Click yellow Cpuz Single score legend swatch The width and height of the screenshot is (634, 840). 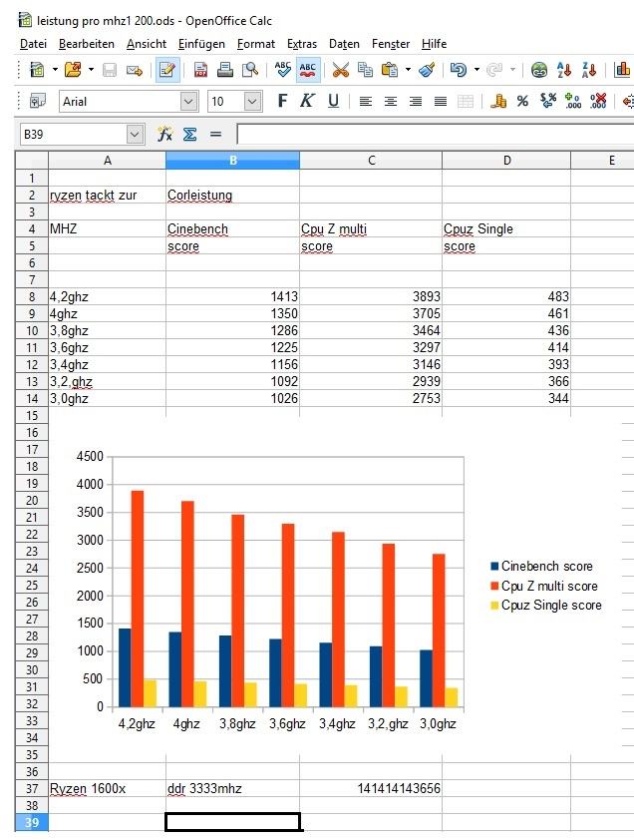pyautogui.click(x=494, y=606)
